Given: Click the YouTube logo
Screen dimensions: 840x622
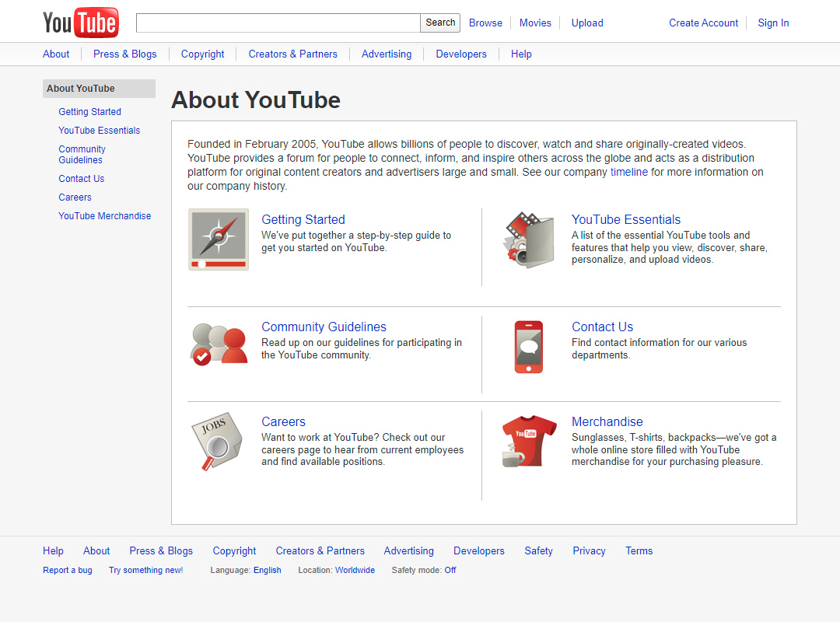Looking at the screenshot, I should click(81, 23).
